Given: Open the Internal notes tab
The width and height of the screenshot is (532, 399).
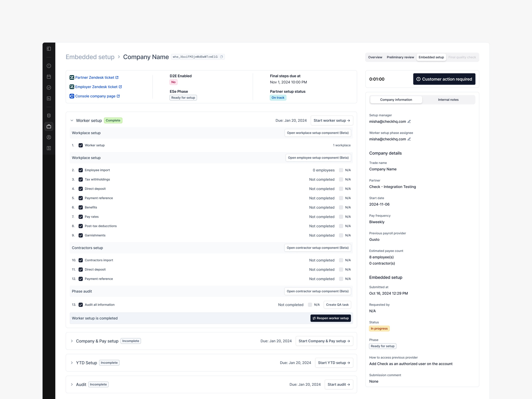Looking at the screenshot, I should click(x=448, y=100).
